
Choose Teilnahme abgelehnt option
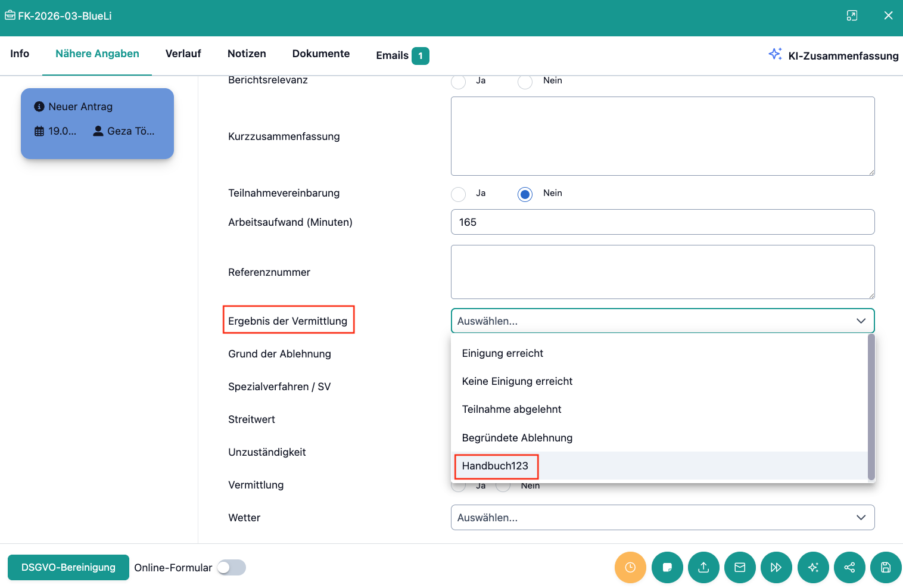coord(659,409)
